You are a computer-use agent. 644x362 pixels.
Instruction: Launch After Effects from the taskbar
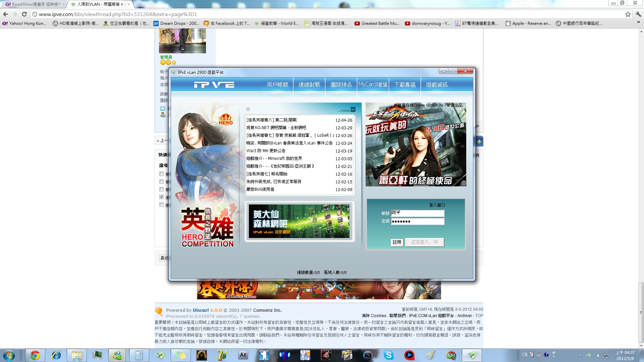pos(243,355)
